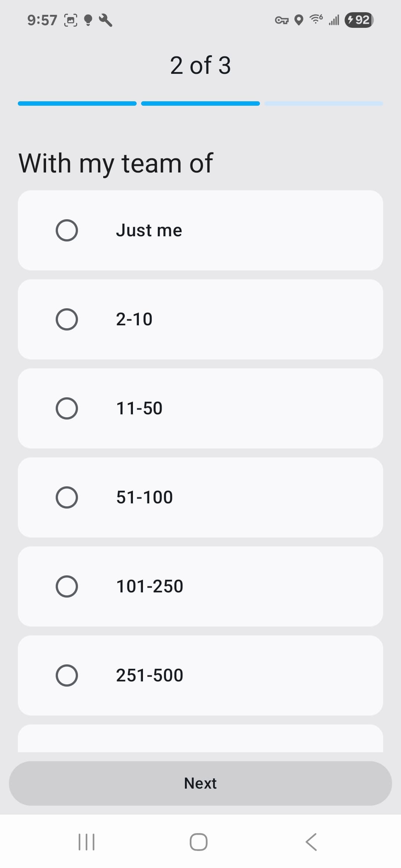Tap the first progress bar segment
Image resolution: width=401 pixels, height=868 pixels.
tap(77, 103)
